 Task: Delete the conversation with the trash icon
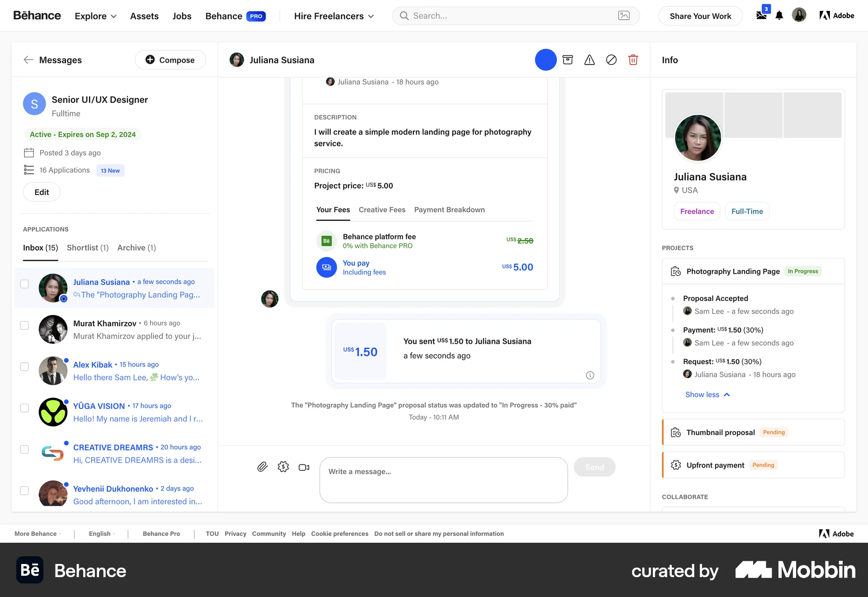pos(633,59)
